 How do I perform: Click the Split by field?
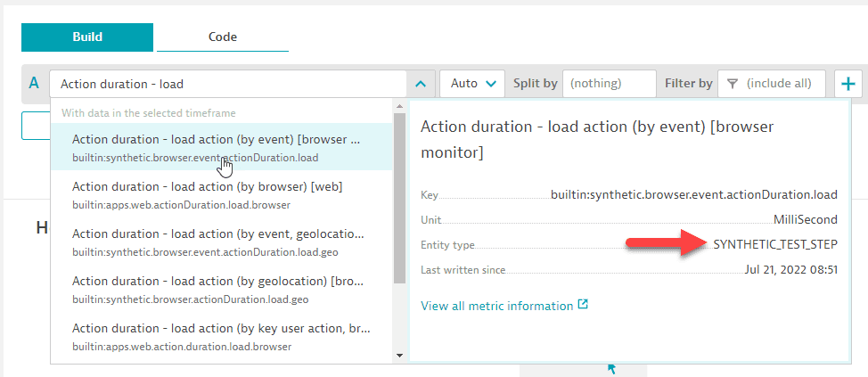pyautogui.click(x=610, y=84)
